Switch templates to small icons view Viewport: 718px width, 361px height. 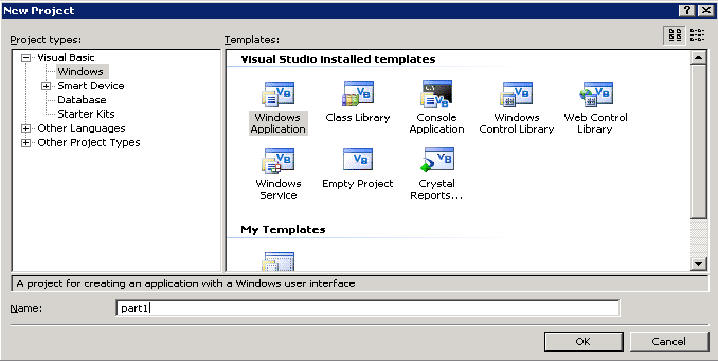click(x=696, y=35)
